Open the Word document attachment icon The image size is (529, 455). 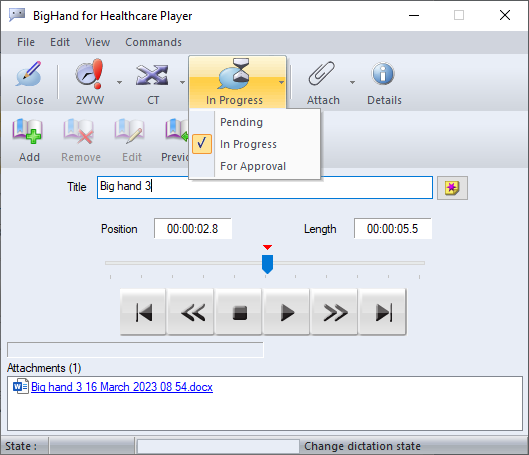pos(21,386)
